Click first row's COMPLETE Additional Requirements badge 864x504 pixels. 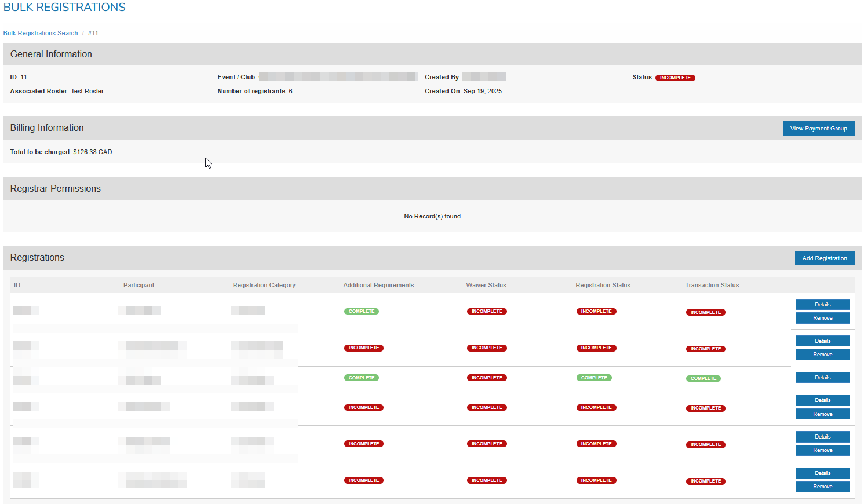[362, 312]
